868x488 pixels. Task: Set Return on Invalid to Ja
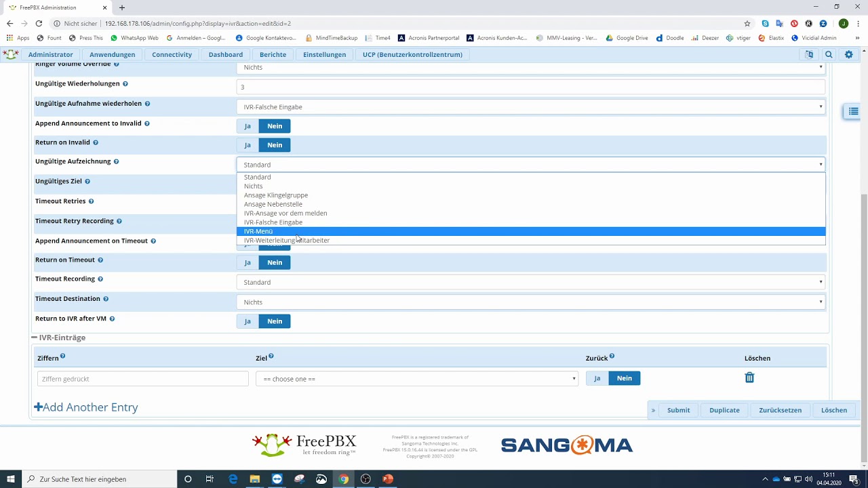[248, 145]
